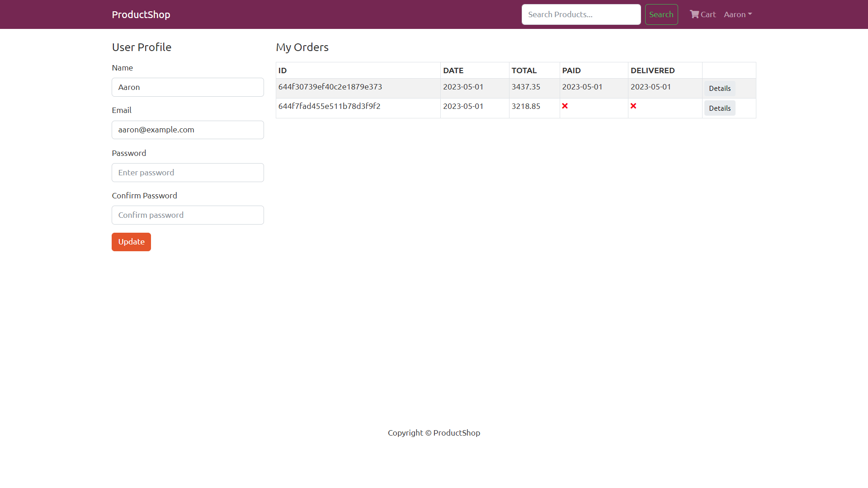Click the Enter password field
868x488 pixels.
188,173
